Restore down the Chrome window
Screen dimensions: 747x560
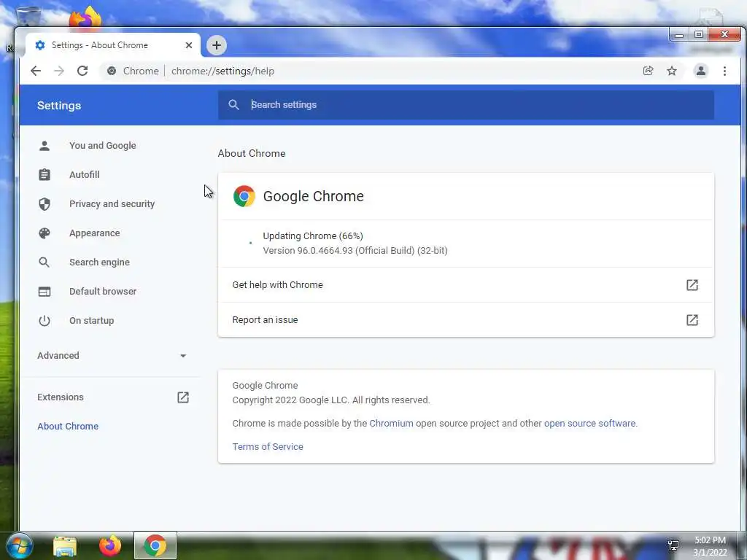coord(698,34)
